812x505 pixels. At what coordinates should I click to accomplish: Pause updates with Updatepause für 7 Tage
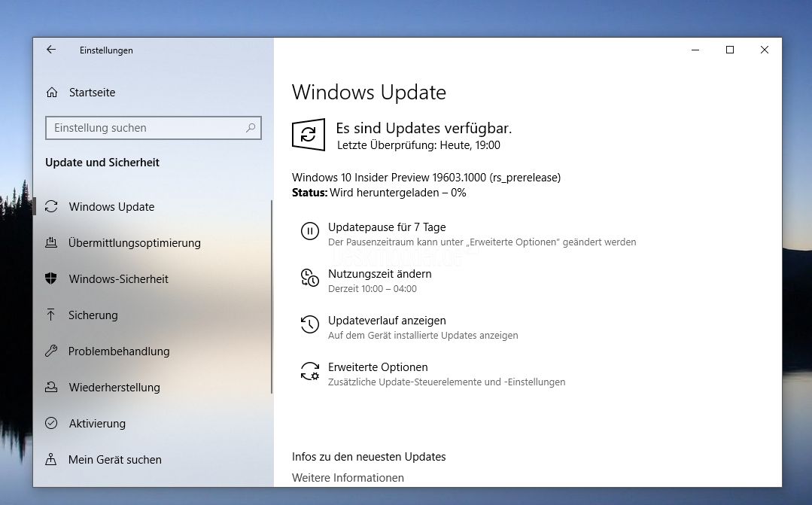coord(387,227)
